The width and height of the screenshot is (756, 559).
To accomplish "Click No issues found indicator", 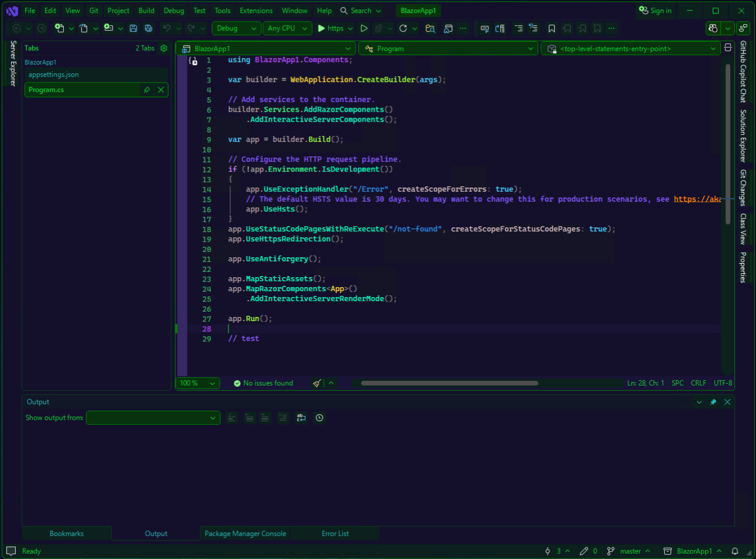I will tap(264, 383).
